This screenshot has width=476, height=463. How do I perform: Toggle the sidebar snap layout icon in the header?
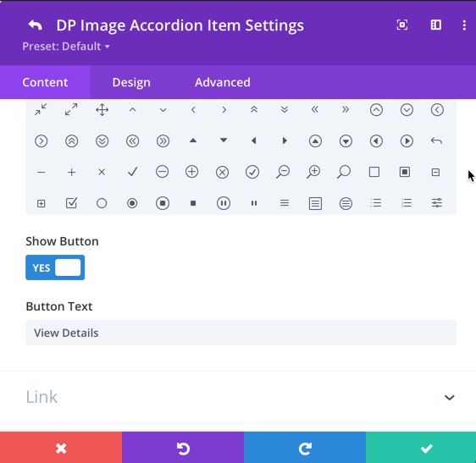pyautogui.click(x=436, y=25)
